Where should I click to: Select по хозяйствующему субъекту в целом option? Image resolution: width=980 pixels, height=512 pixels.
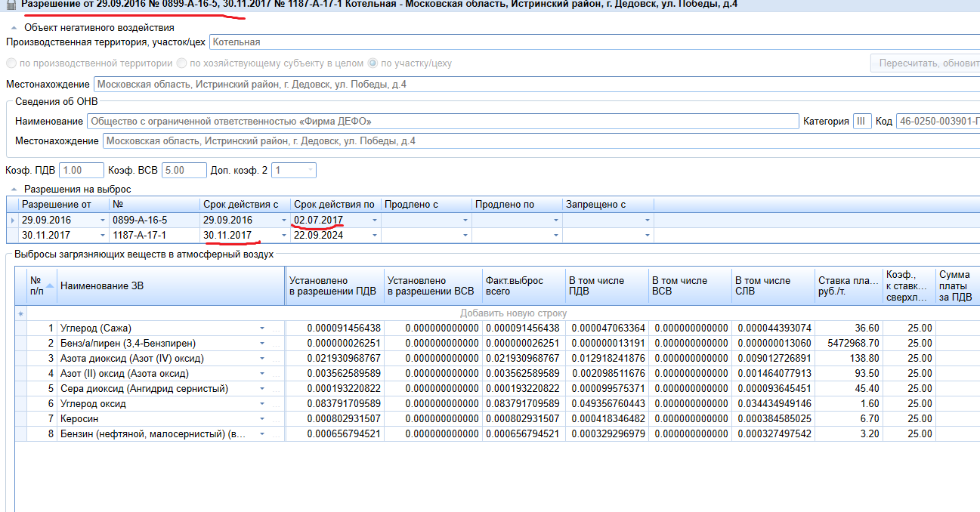tap(181, 63)
